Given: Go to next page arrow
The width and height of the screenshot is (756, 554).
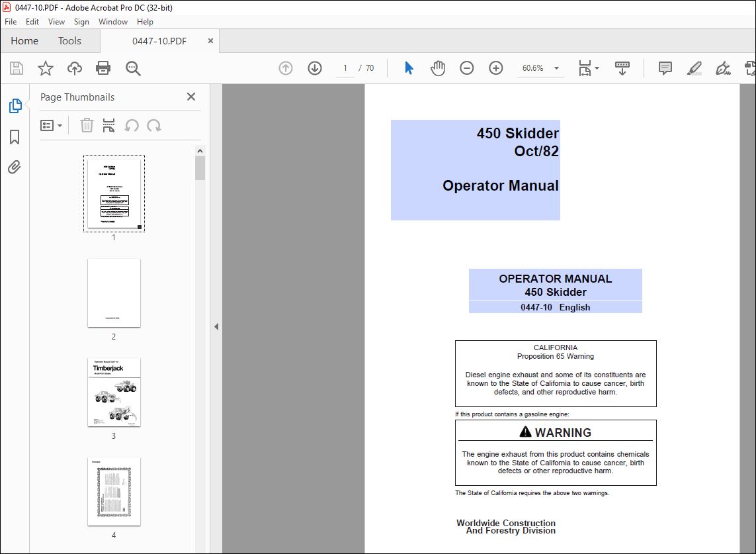Looking at the screenshot, I should coord(315,68).
